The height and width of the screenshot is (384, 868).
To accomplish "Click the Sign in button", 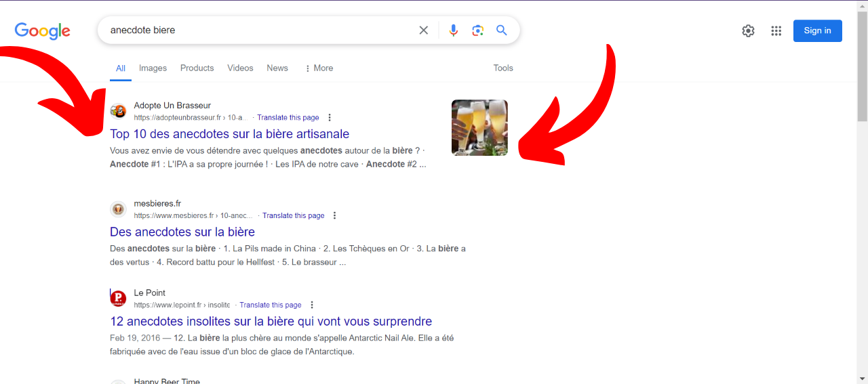I will click(x=817, y=30).
